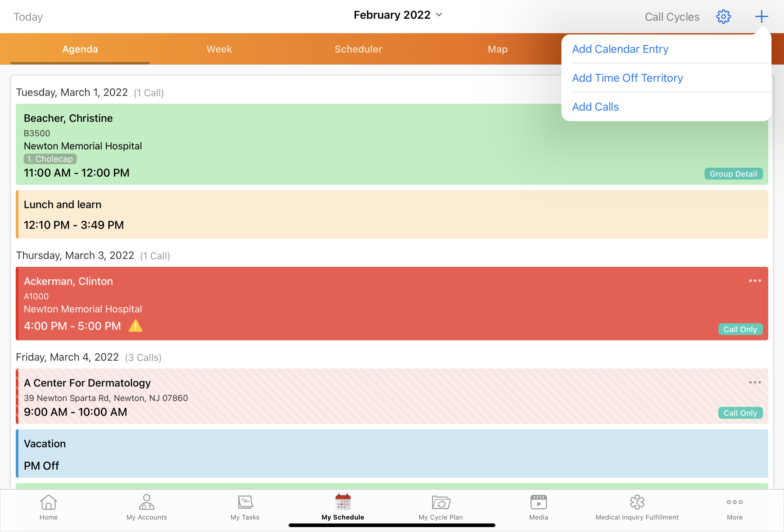Viewport: 784px width, 532px height.
Task: Jump to Today
Action: (28, 17)
